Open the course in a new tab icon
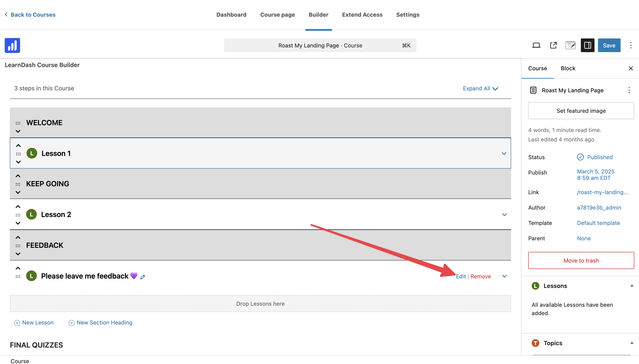Image resolution: width=639 pixels, height=364 pixels. pyautogui.click(x=553, y=45)
